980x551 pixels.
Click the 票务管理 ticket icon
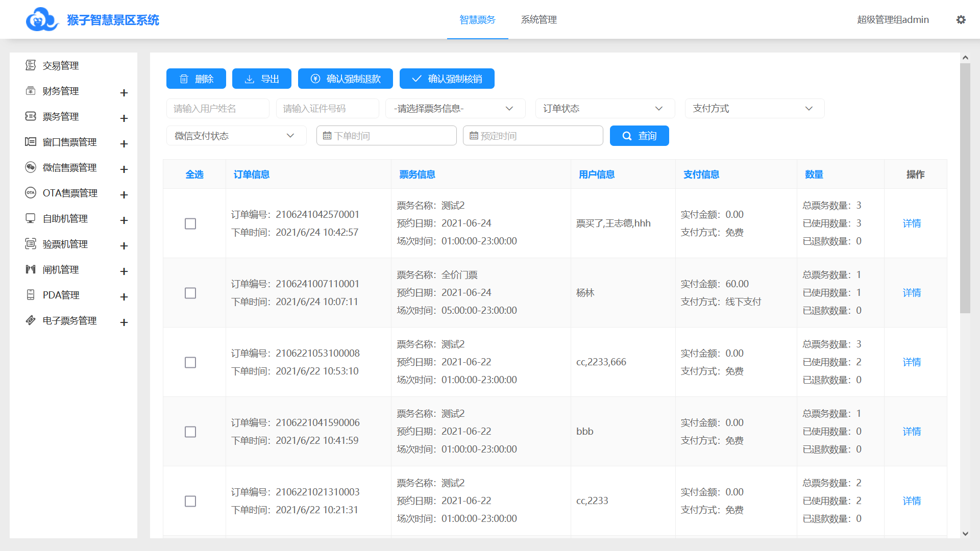[x=31, y=116]
